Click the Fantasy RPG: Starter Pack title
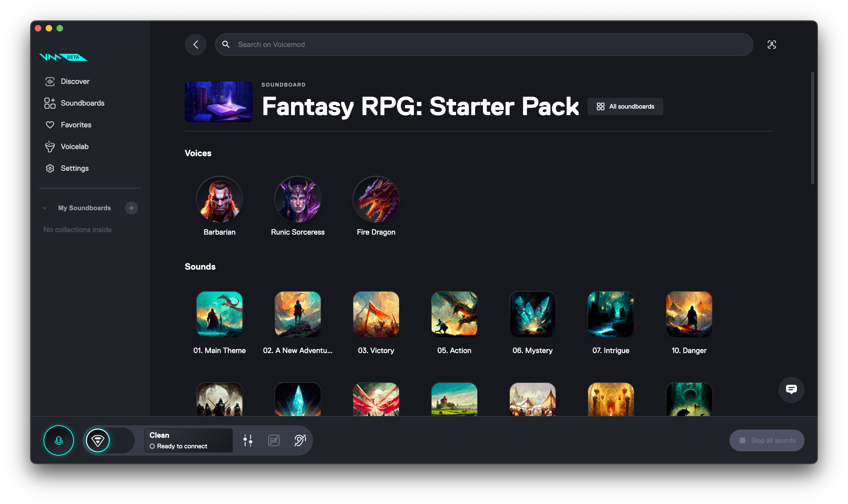848x504 pixels. tap(420, 106)
